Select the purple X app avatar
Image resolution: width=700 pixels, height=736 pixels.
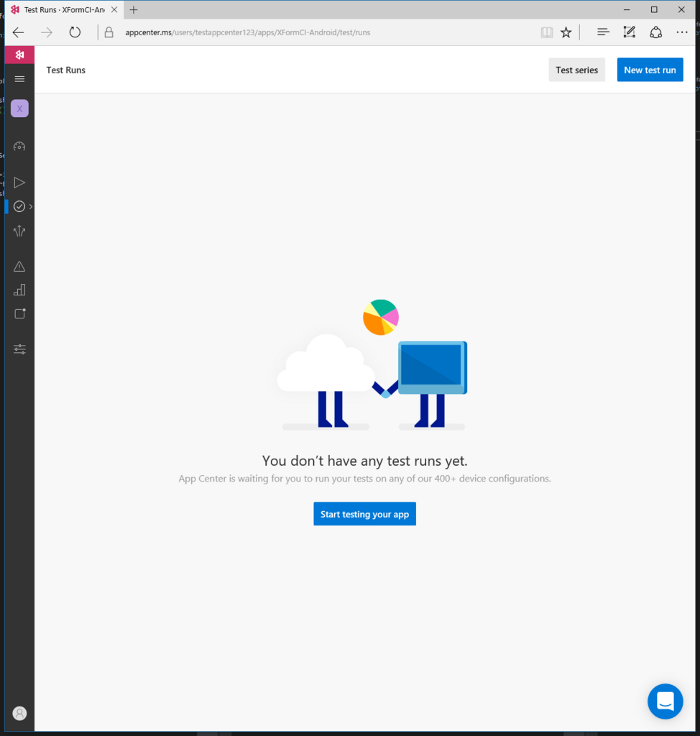[19, 109]
